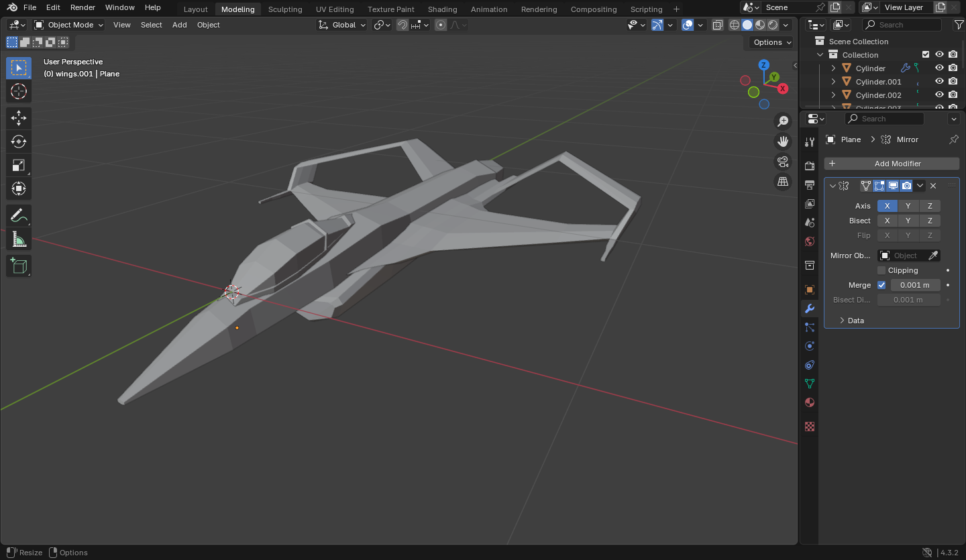Open the View Layer properties tab
The width and height of the screenshot is (966, 560).
[810, 203]
